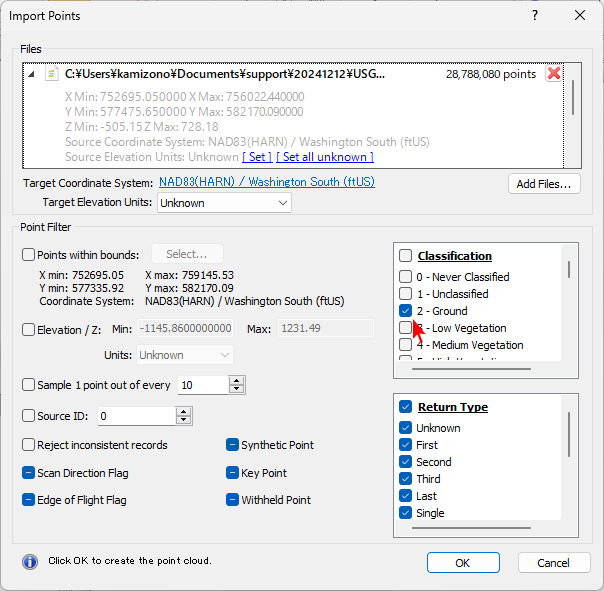
Task: Enable Points within bounds checkbox
Action: tap(28, 255)
